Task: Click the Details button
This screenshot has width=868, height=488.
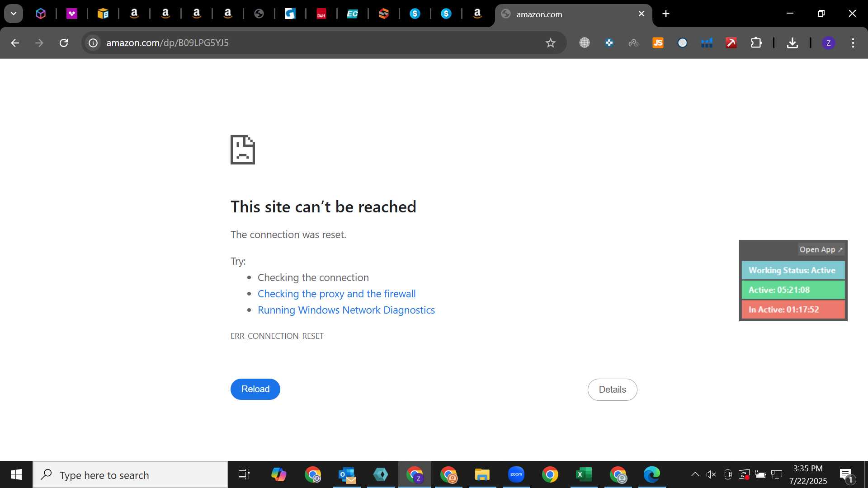Action: [x=613, y=389]
